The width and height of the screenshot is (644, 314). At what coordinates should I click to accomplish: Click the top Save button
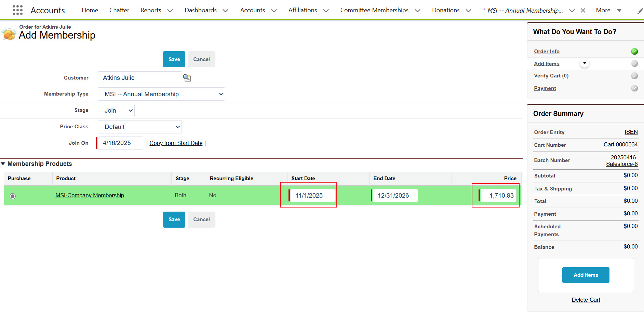coord(174,59)
